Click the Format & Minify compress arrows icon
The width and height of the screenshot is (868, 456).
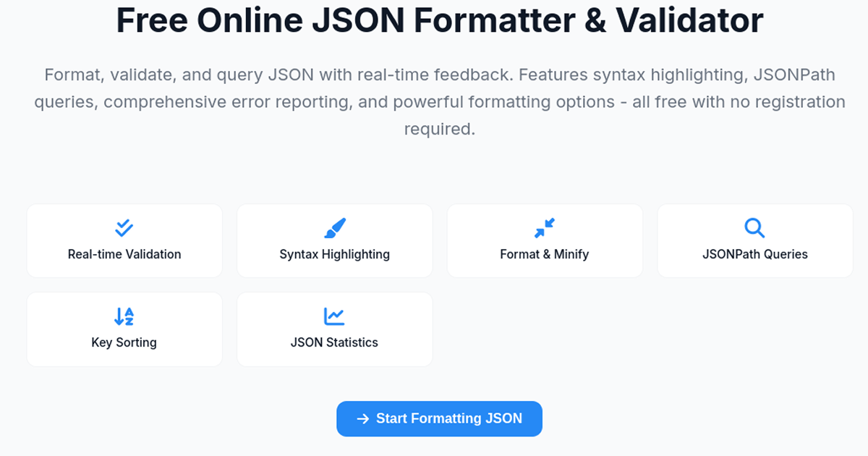click(544, 228)
